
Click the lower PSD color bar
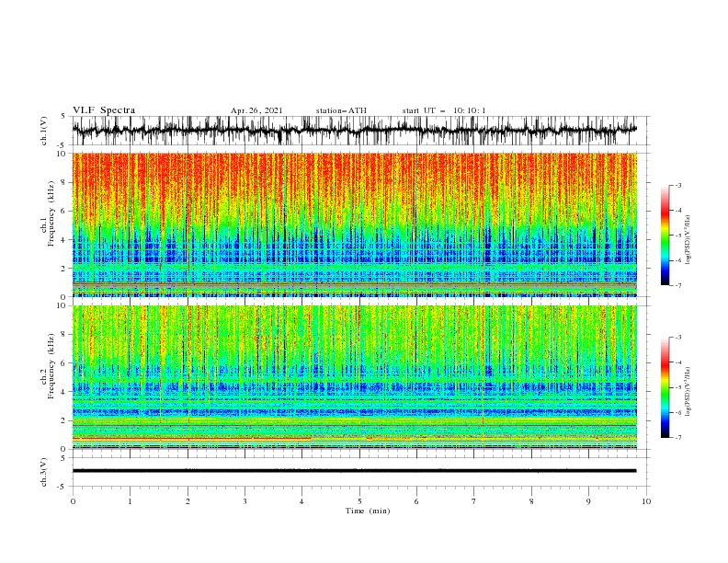[665, 387]
